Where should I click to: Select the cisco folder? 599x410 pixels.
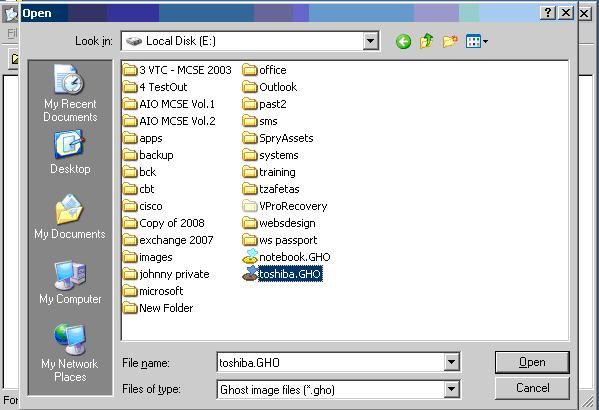click(x=143, y=206)
